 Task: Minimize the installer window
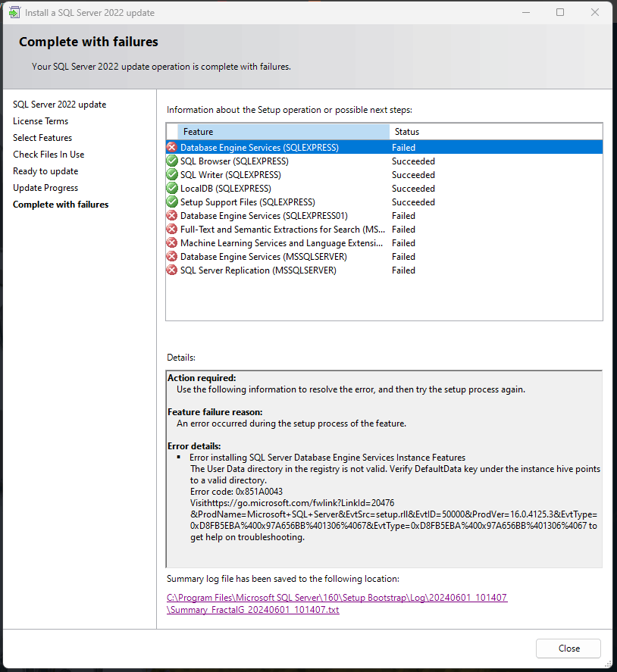526,12
